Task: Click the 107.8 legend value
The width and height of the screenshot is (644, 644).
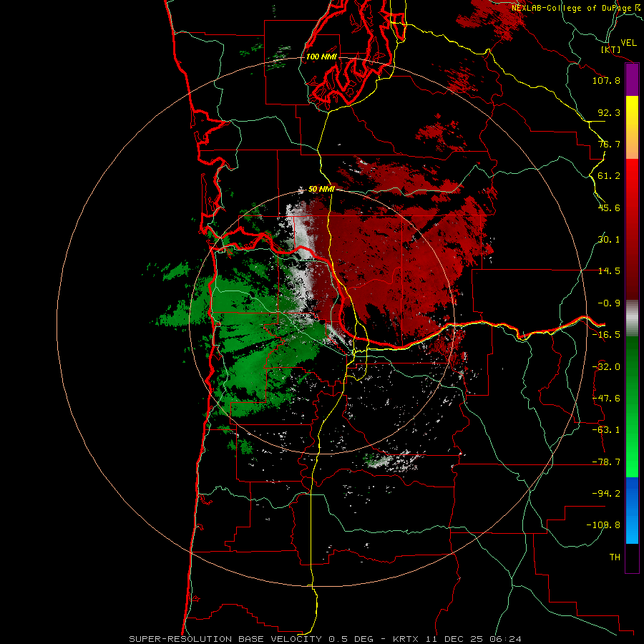Action: point(606,80)
